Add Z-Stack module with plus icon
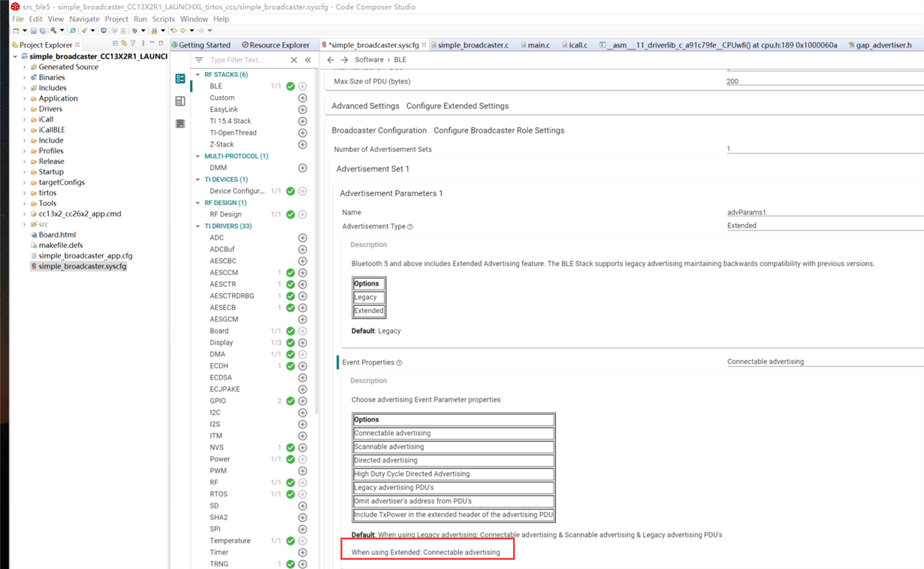This screenshot has height=569, width=924. tap(303, 144)
